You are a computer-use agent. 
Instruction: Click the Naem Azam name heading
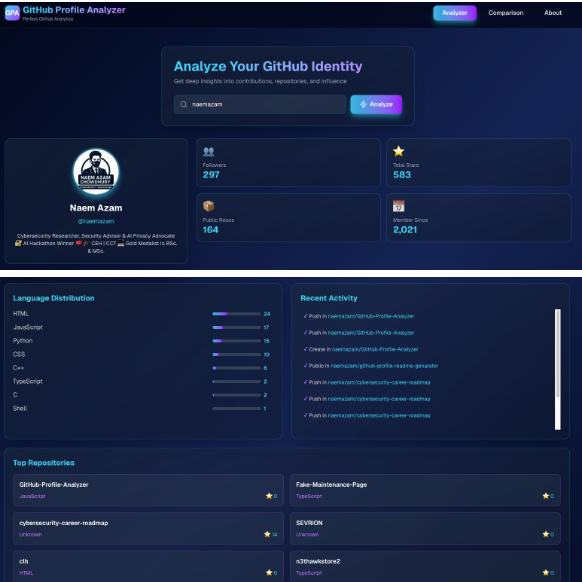(96, 208)
